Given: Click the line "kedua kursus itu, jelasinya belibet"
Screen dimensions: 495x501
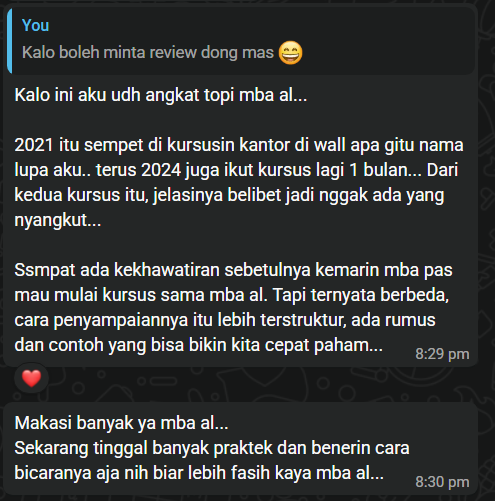Looking at the screenshot, I should pyautogui.click(x=229, y=195).
